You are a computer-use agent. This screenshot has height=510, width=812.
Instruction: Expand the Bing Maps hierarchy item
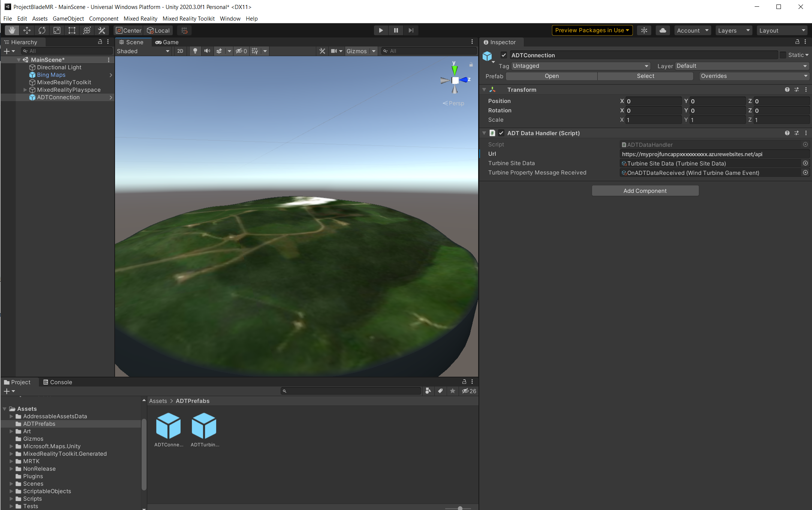tap(111, 75)
